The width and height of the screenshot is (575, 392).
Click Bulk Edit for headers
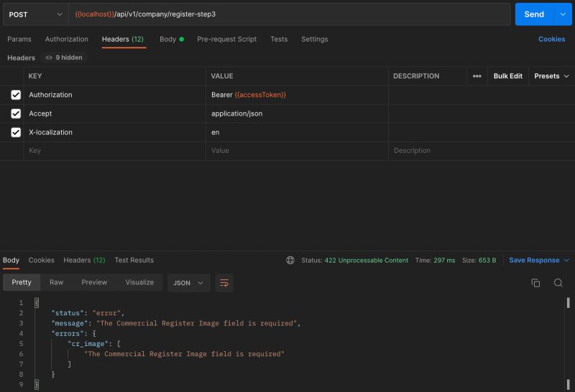(x=508, y=76)
